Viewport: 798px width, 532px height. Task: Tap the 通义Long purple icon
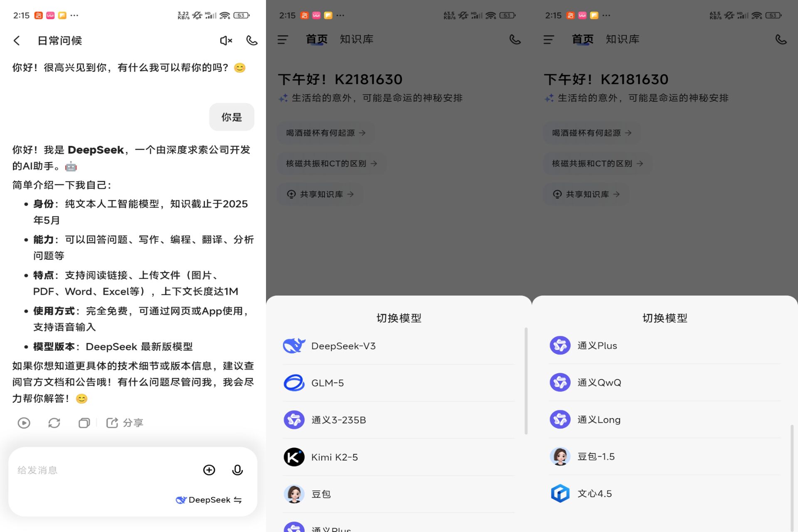click(560, 419)
